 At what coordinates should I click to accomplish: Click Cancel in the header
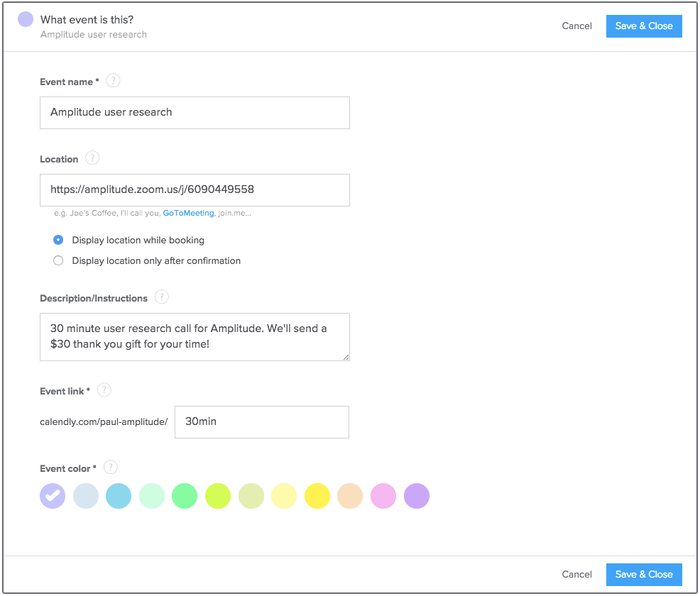coord(576,26)
